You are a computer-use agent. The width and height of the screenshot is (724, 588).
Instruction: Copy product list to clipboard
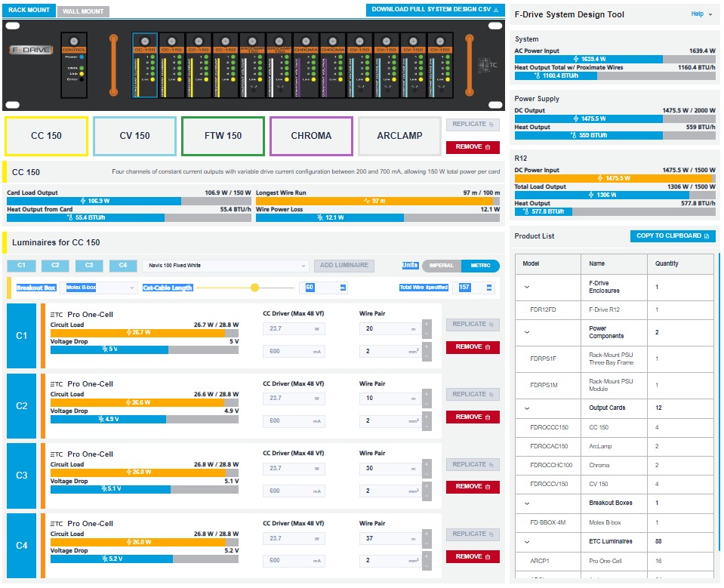coord(672,236)
